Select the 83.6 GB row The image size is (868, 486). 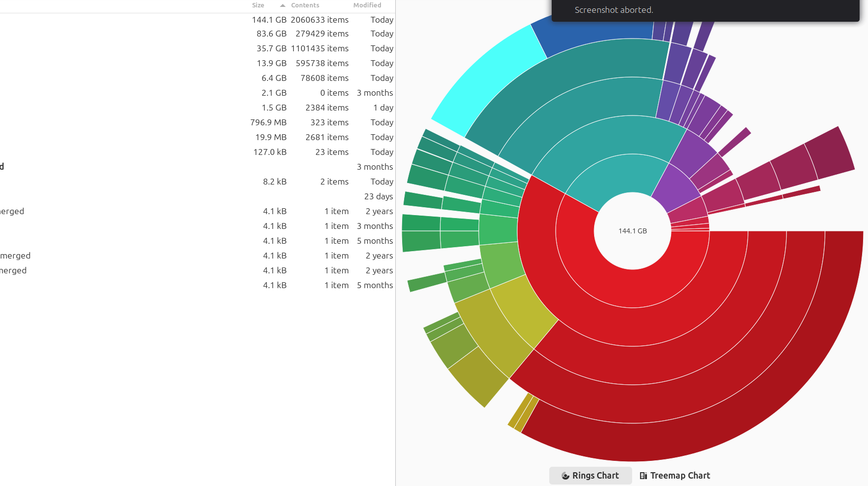tap(197, 34)
